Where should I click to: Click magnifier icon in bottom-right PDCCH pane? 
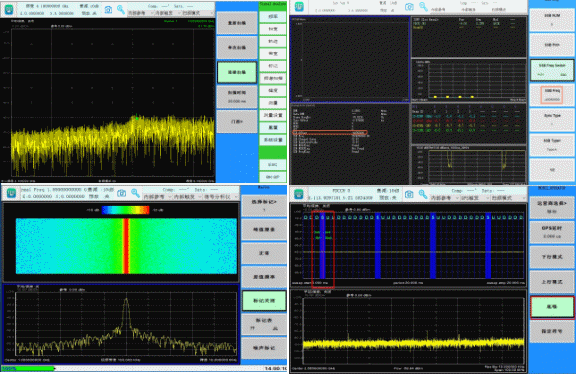pyautogui.click(x=423, y=194)
